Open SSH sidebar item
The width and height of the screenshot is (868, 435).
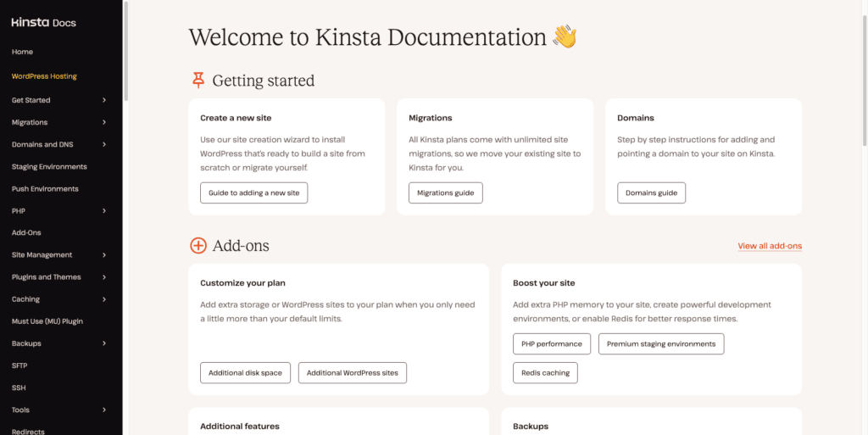click(19, 388)
